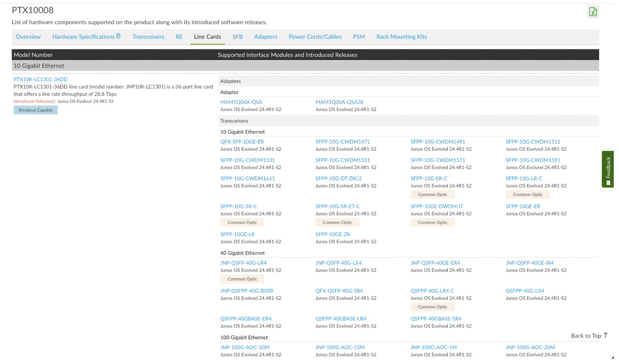
Task: Click Common Optic badge under SFPP-10G-ER-C
Action: coord(433,195)
